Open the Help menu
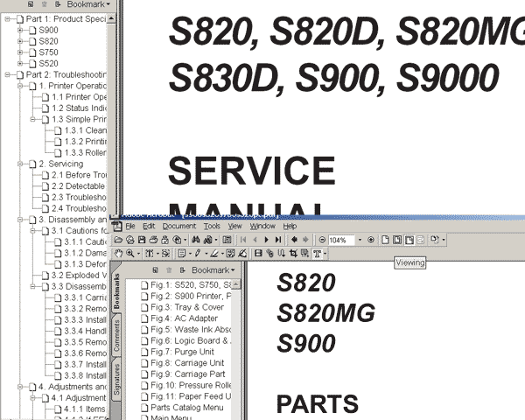 [x=290, y=226]
